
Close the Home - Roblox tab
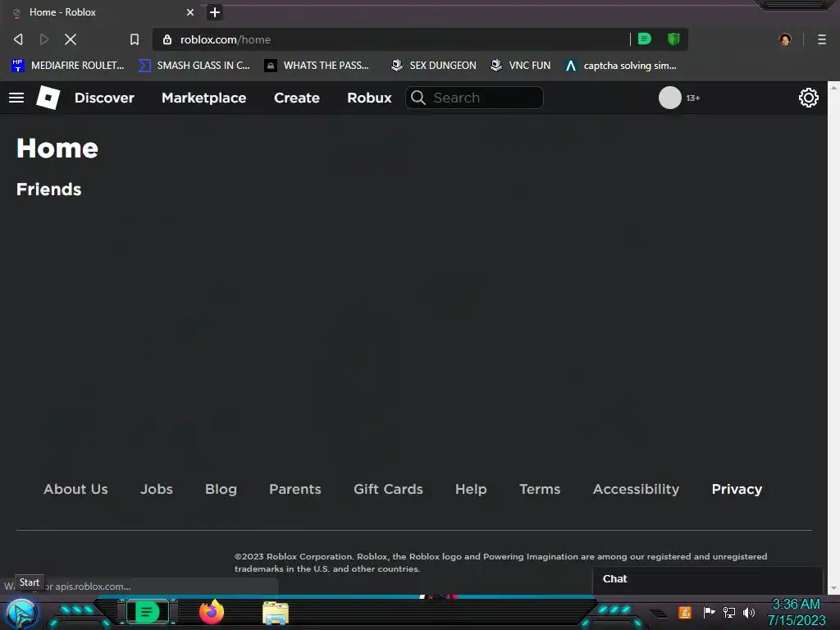(x=190, y=11)
